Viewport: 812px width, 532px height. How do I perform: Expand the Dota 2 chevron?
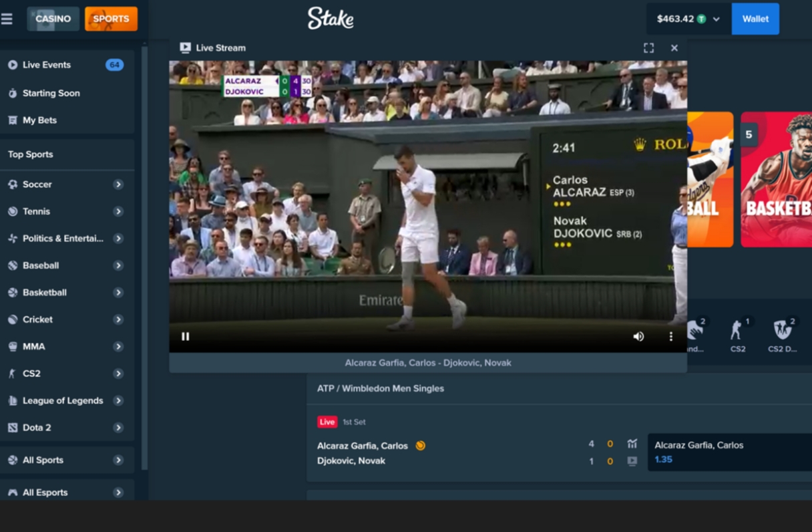tap(118, 428)
